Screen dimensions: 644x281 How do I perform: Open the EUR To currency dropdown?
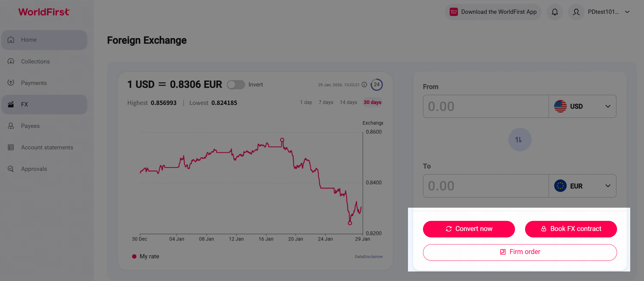[582, 186]
